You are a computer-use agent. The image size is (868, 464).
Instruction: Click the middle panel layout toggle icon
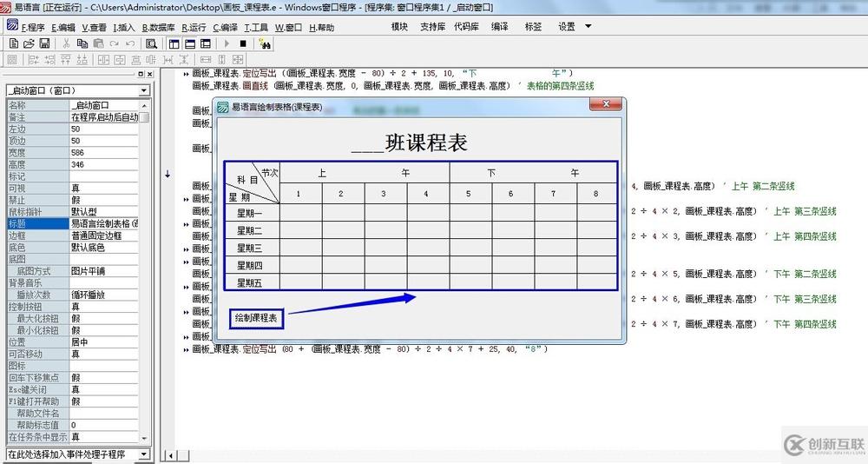(x=190, y=43)
